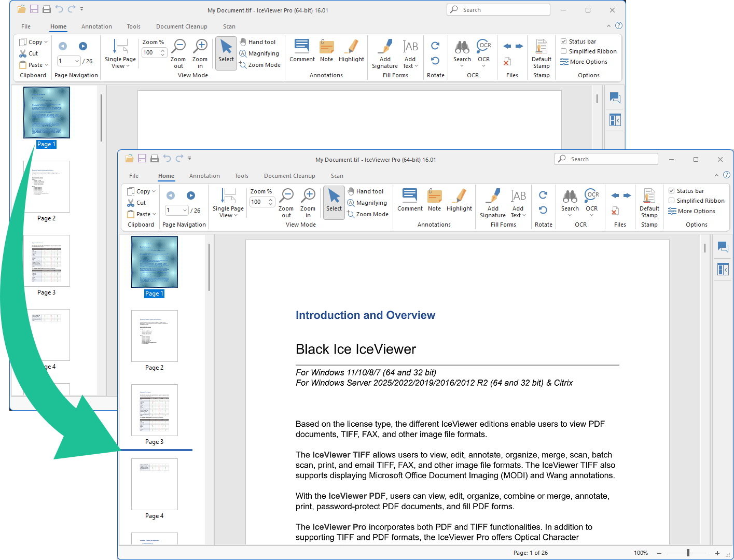The image size is (734, 560).
Task: Select the Hand tool in the back window
Action: click(258, 42)
